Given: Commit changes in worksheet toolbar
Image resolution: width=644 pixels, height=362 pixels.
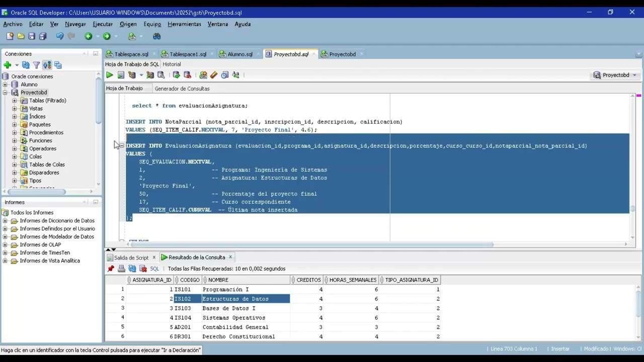Looking at the screenshot, I should (176, 75).
